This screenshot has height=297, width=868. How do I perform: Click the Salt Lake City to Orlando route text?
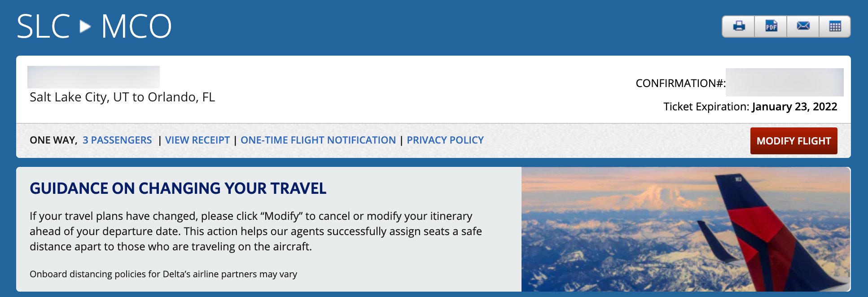[x=123, y=97]
